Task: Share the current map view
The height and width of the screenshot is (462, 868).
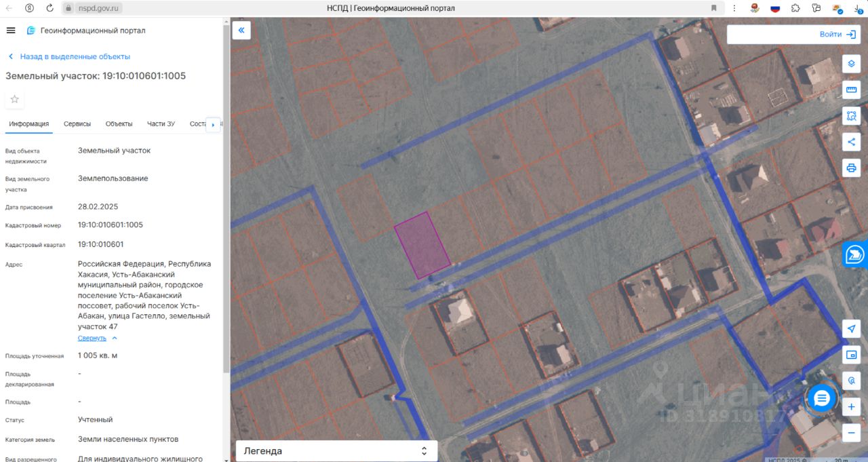Action: coord(852,142)
